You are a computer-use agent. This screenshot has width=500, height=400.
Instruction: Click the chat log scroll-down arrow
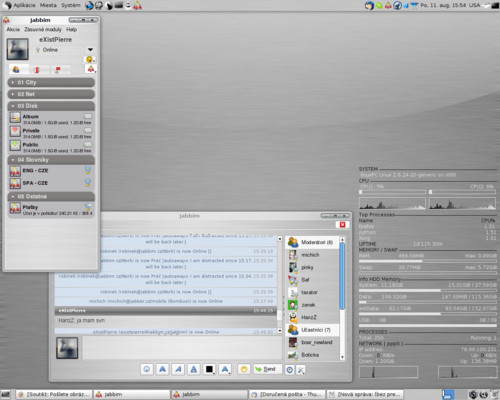coord(280,331)
